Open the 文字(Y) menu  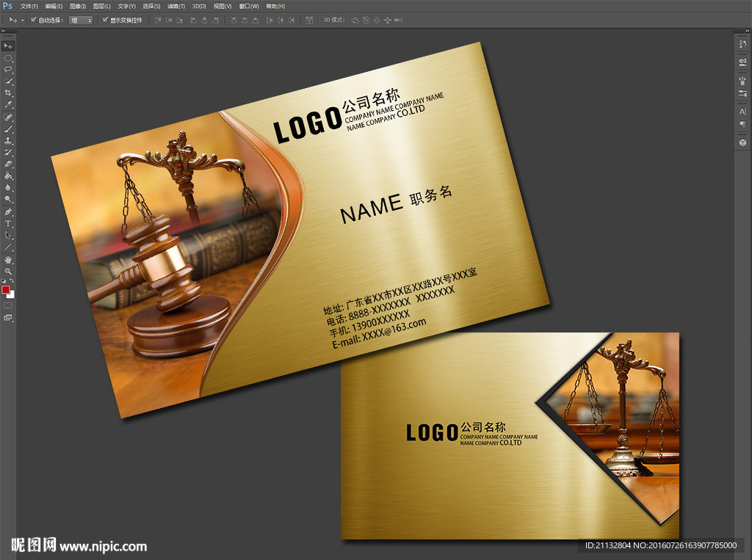[x=126, y=6]
